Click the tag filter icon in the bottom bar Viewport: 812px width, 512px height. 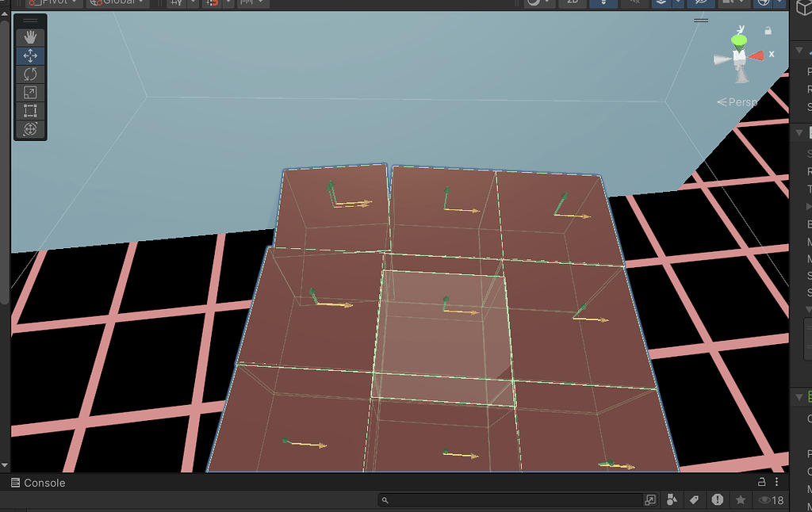pos(695,499)
